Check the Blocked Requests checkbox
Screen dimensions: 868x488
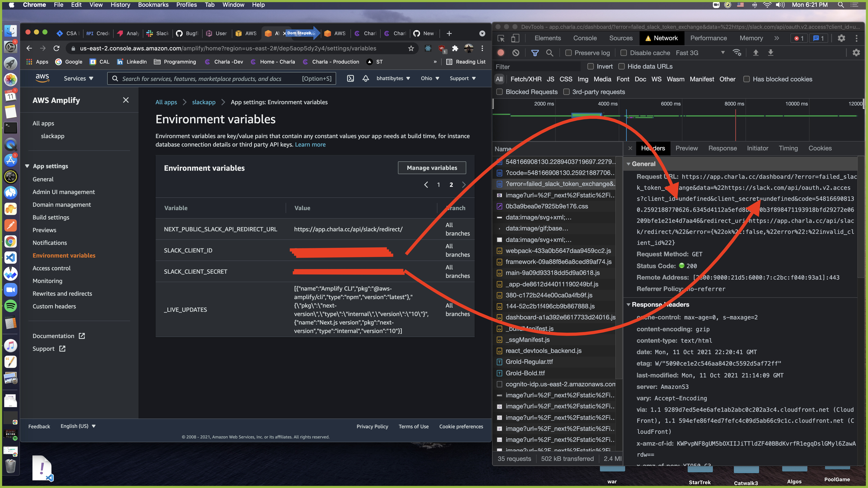coord(499,92)
